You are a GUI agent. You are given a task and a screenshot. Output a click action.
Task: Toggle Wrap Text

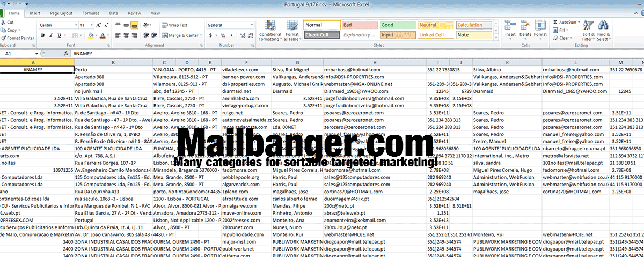click(x=175, y=25)
